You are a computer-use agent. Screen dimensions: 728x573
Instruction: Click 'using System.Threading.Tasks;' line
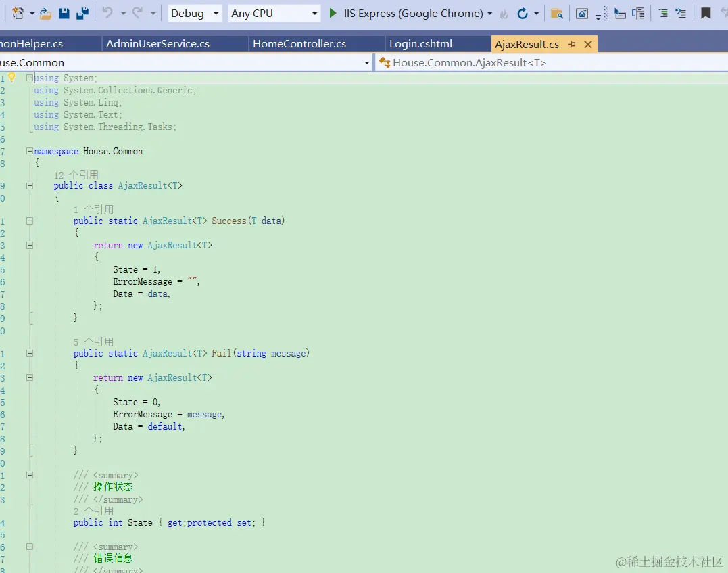105,127
